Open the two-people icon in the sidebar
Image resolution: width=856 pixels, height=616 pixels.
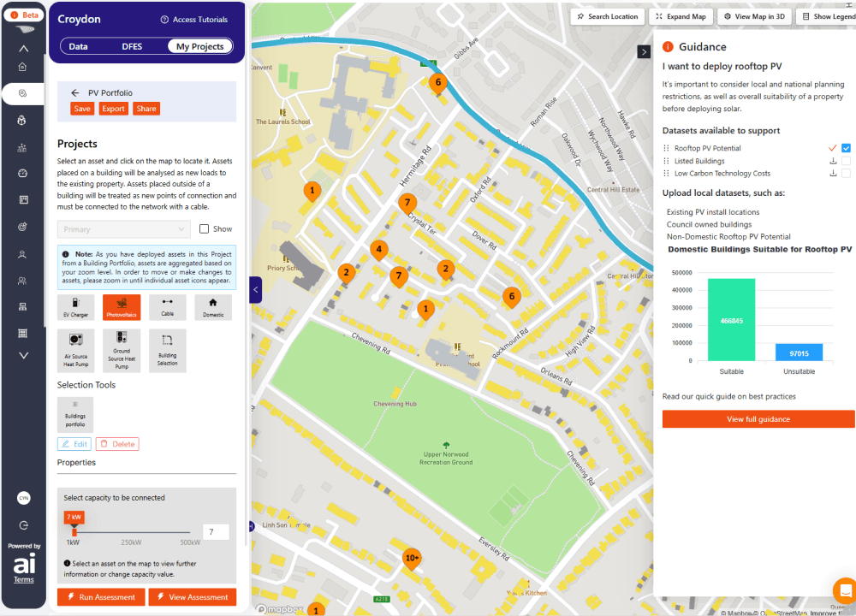22,281
